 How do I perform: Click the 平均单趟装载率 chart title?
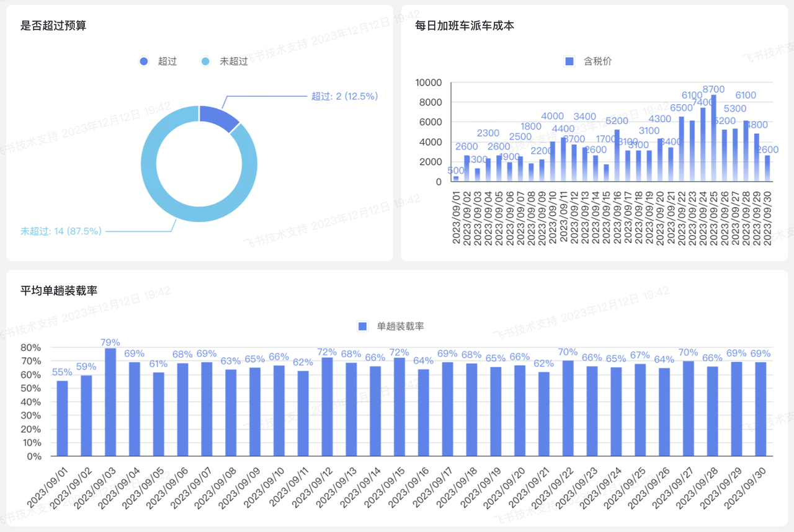tap(59, 290)
